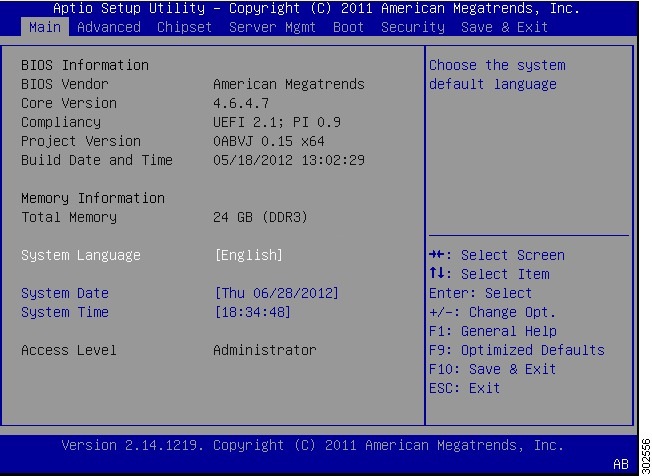Click the BIOS Vendor label
This screenshot has width=652, height=476.
(x=65, y=84)
